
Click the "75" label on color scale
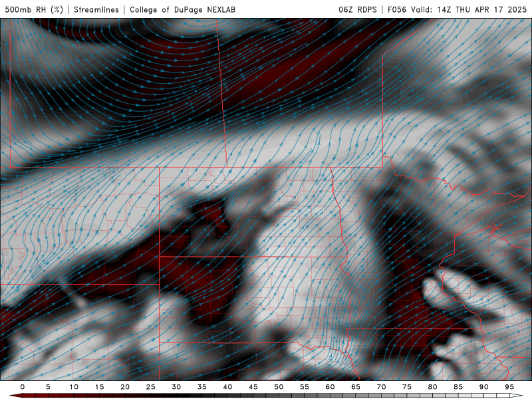tap(407, 387)
